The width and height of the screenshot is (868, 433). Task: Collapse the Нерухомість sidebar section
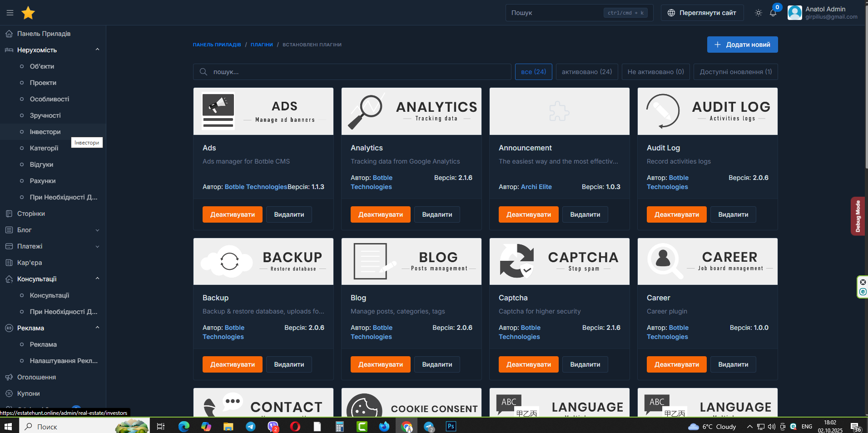97,50
